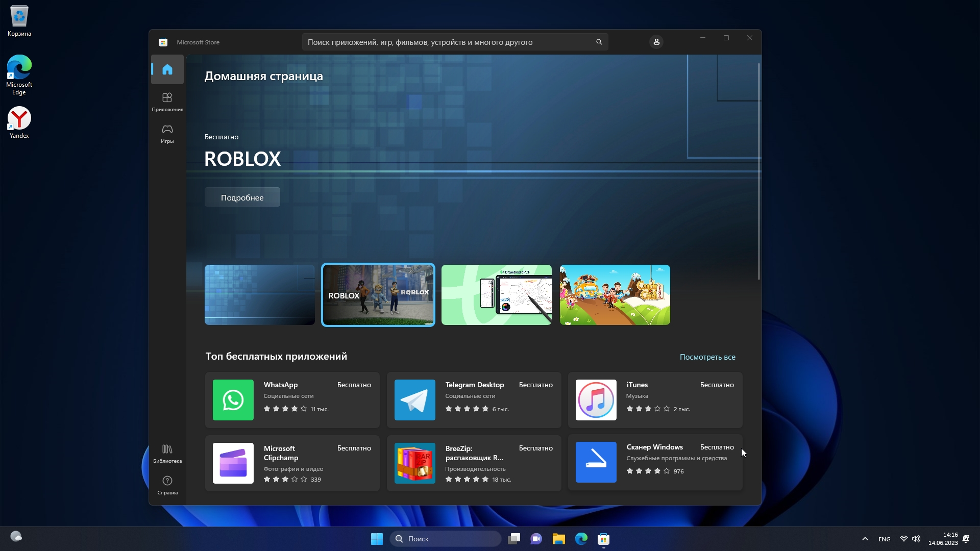Select the Сканер Windows app tile
Viewport: 980px width, 551px height.
(x=655, y=463)
